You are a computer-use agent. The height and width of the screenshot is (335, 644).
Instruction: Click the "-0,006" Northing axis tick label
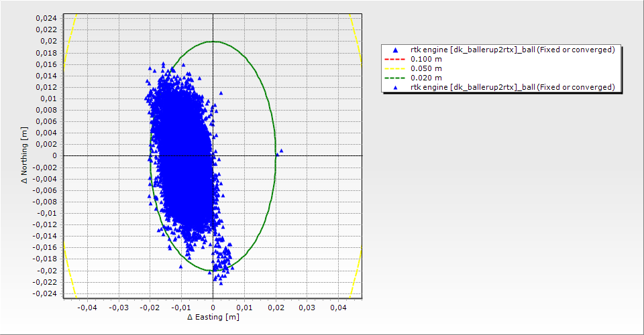pos(45,190)
